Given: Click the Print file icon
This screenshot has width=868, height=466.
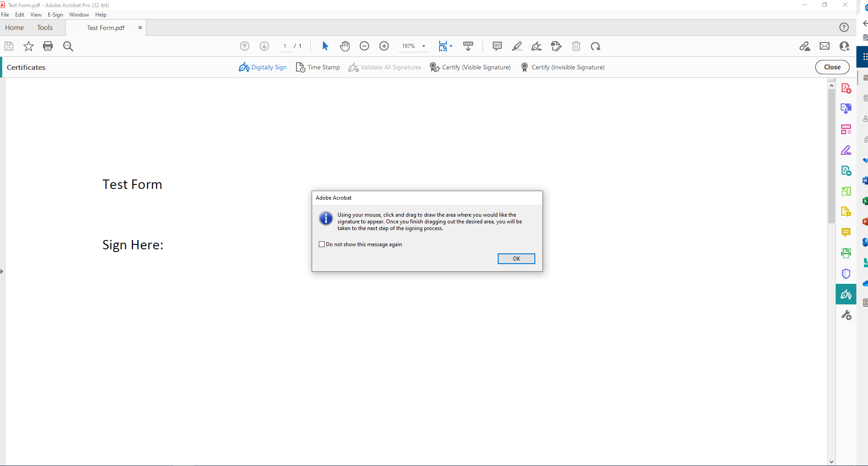Looking at the screenshot, I should [48, 46].
